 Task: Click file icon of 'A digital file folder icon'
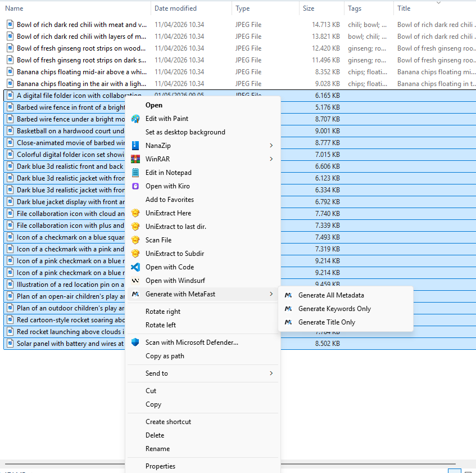(x=10, y=96)
